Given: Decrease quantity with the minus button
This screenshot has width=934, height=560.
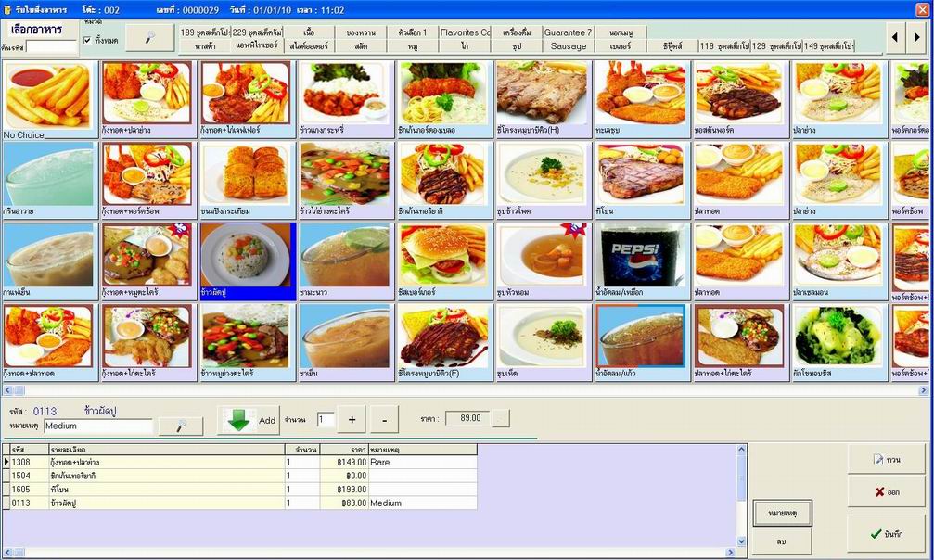Looking at the screenshot, I should (x=384, y=420).
